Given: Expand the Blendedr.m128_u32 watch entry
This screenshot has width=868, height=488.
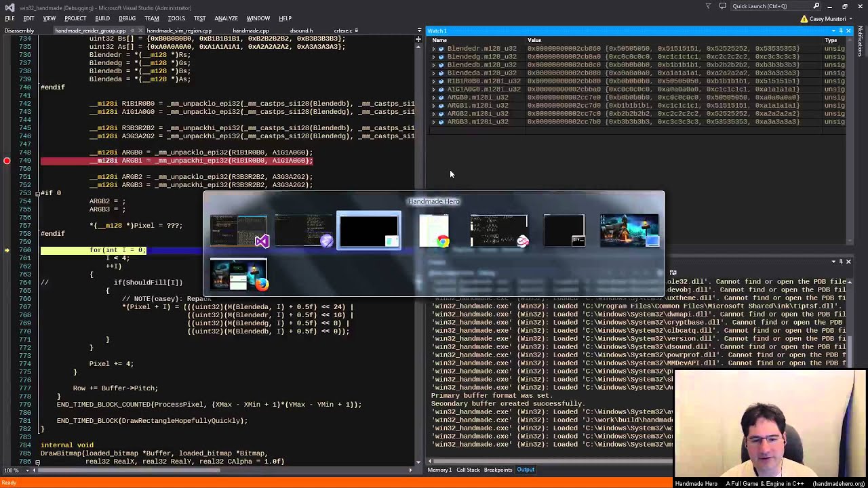Looking at the screenshot, I should pyautogui.click(x=434, y=49).
